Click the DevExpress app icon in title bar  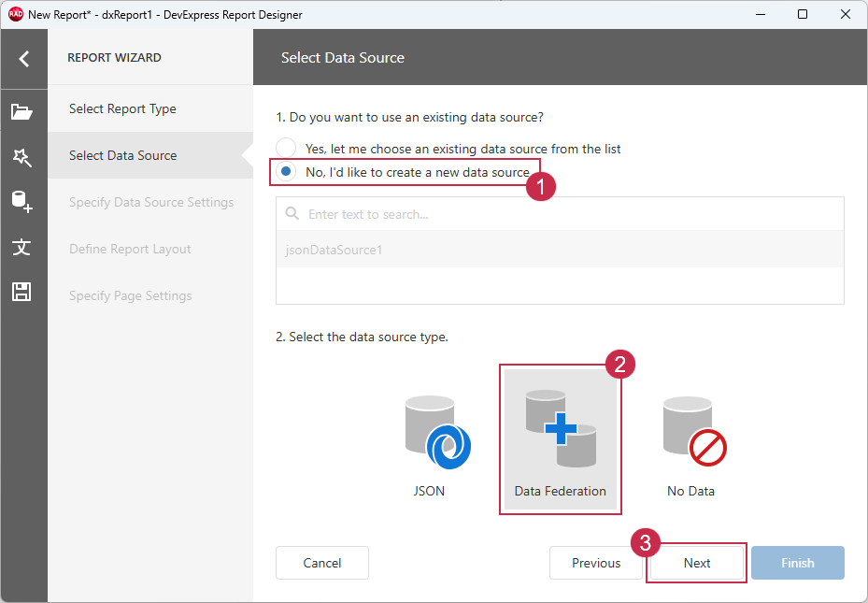pos(16,14)
